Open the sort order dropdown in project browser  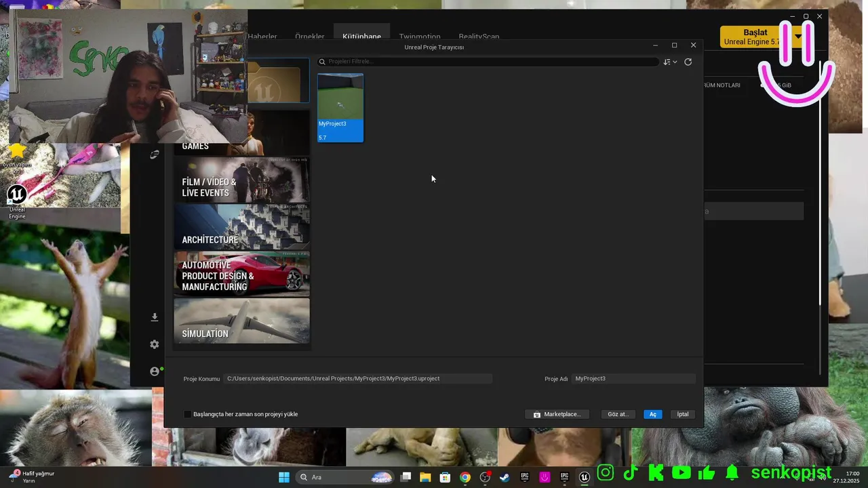(x=670, y=62)
